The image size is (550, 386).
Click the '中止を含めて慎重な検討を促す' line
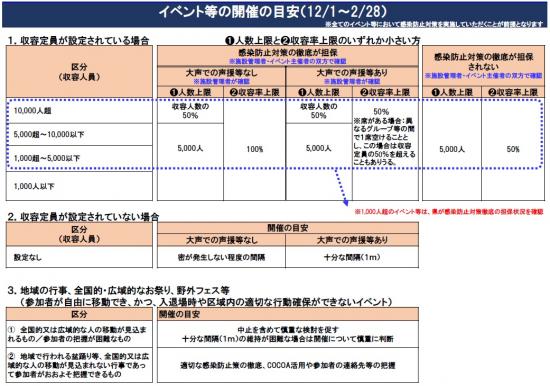[x=288, y=330]
